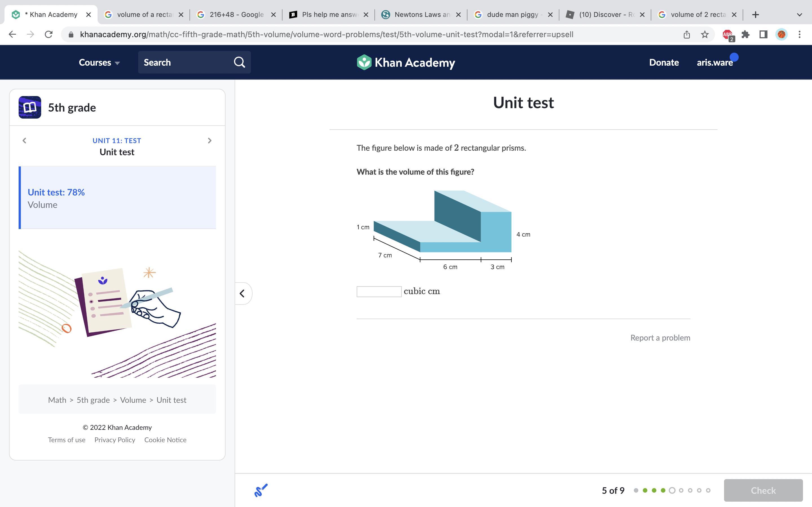Click the browser share icon
Viewport: 812px width, 507px height.
pos(687,35)
